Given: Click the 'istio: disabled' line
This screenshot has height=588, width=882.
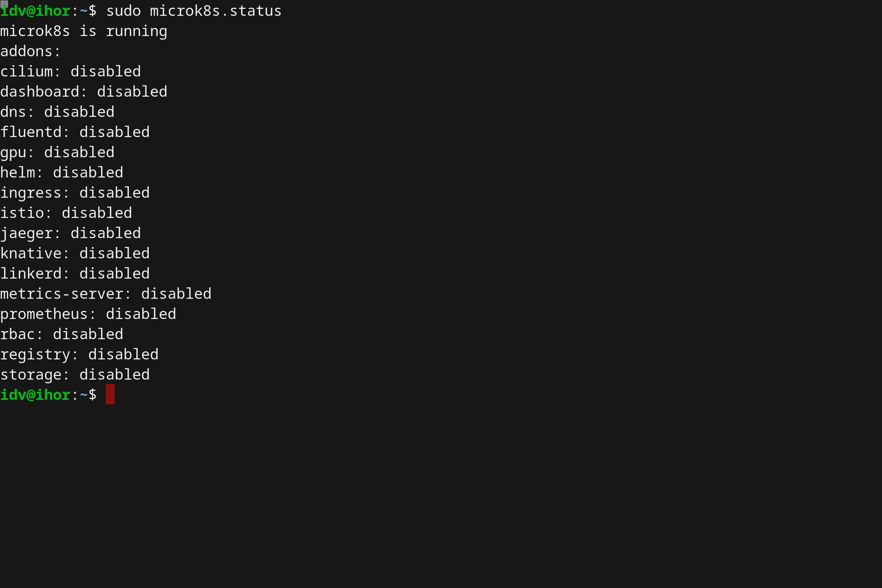Looking at the screenshot, I should [x=66, y=214].
